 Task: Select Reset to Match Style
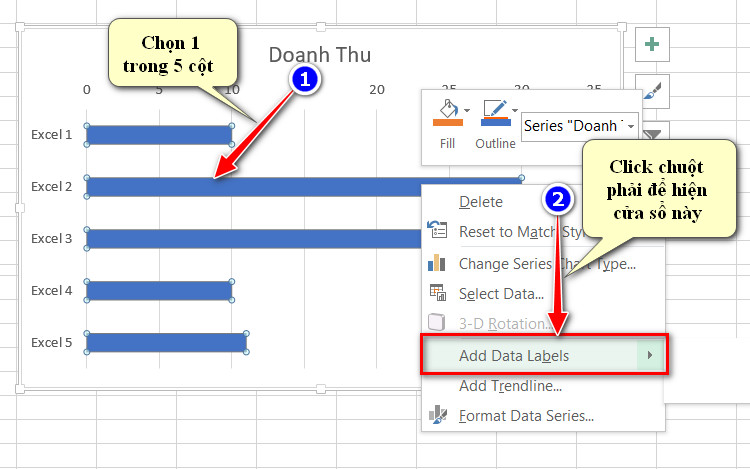[x=521, y=232]
